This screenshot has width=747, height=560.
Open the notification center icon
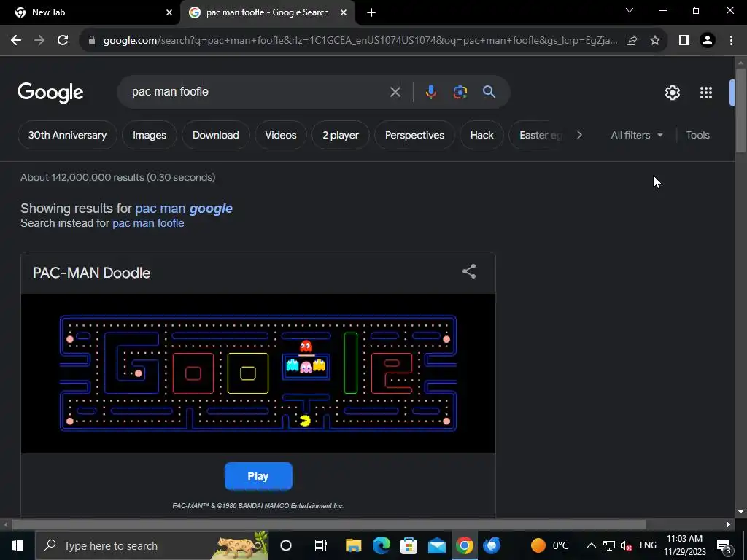724,545
